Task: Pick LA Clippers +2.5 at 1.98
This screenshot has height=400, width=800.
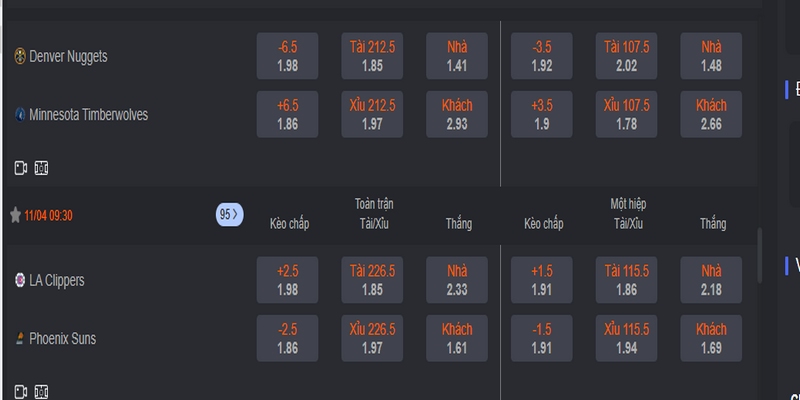Action: [287, 280]
